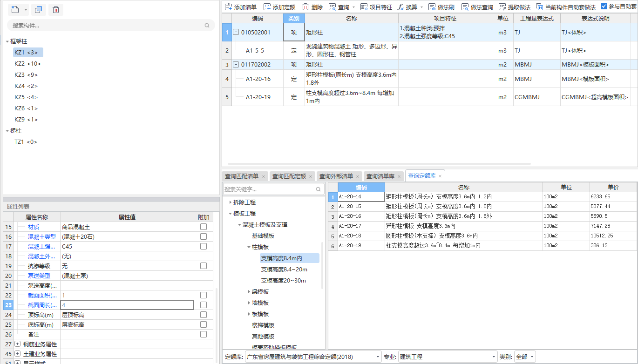
Task: Click quota tree vertical scrollbar
Action: [x=323, y=265]
